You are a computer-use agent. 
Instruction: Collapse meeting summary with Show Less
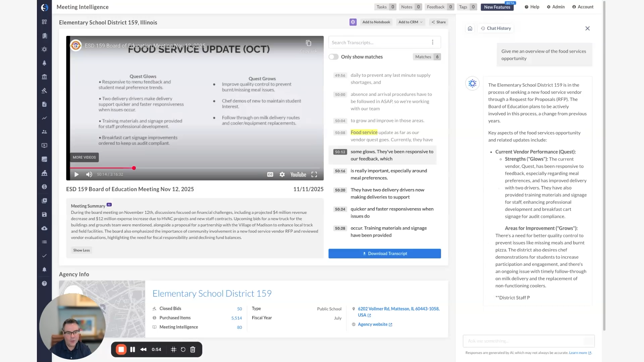[x=82, y=250]
